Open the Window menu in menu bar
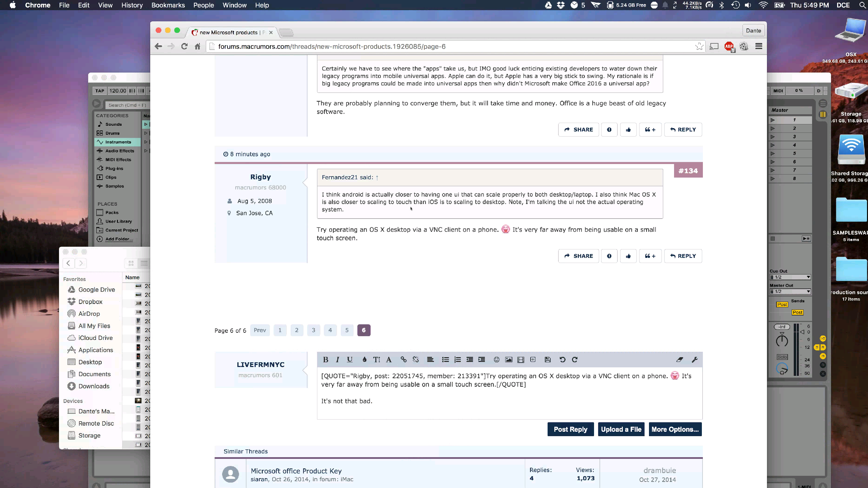Image resolution: width=868 pixels, height=488 pixels. (x=235, y=5)
